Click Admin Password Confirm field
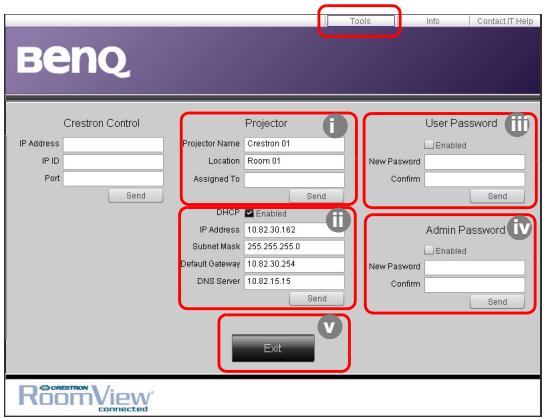Viewport: 545px width, 418px height. click(474, 285)
